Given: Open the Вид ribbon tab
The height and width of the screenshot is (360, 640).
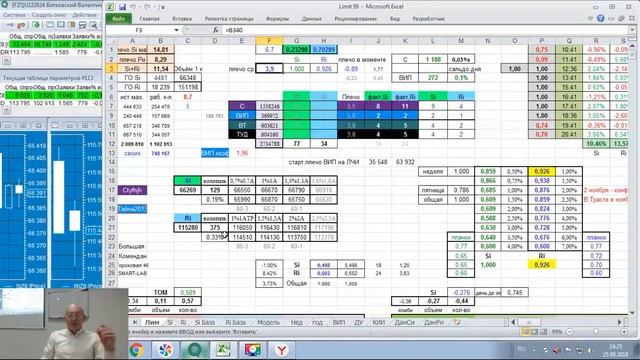Looking at the screenshot, I should pyautogui.click(x=394, y=19).
